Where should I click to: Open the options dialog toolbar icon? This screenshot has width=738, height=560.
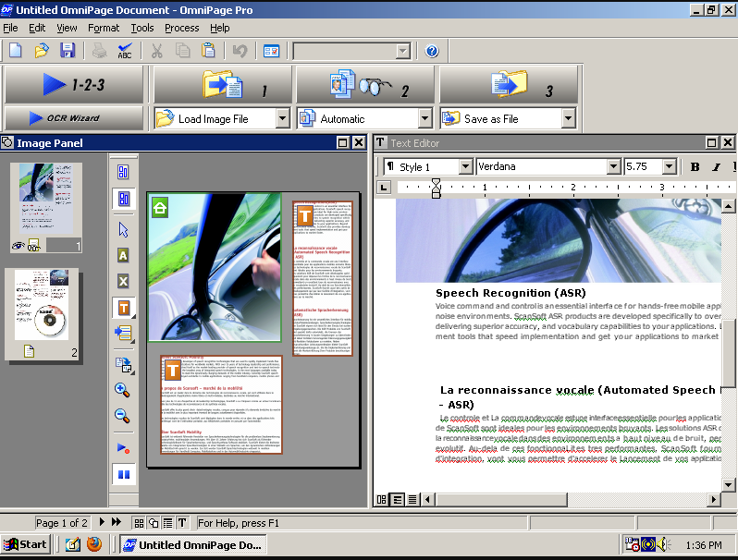(272, 51)
